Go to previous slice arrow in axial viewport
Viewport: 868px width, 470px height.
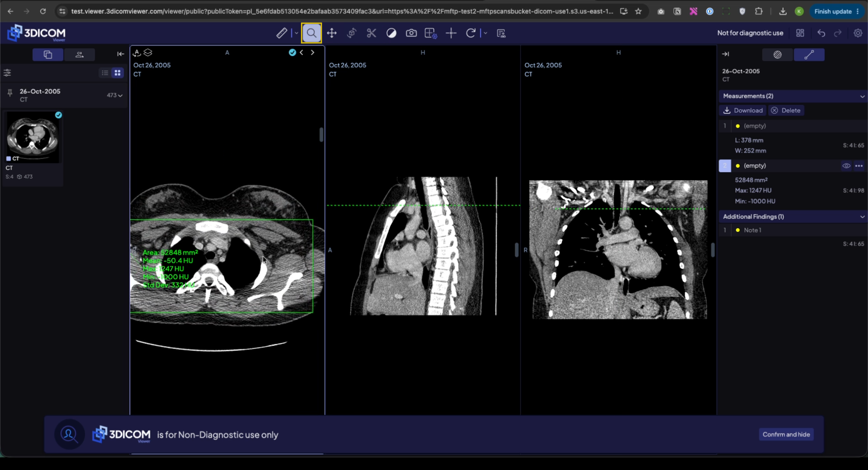[x=302, y=53]
